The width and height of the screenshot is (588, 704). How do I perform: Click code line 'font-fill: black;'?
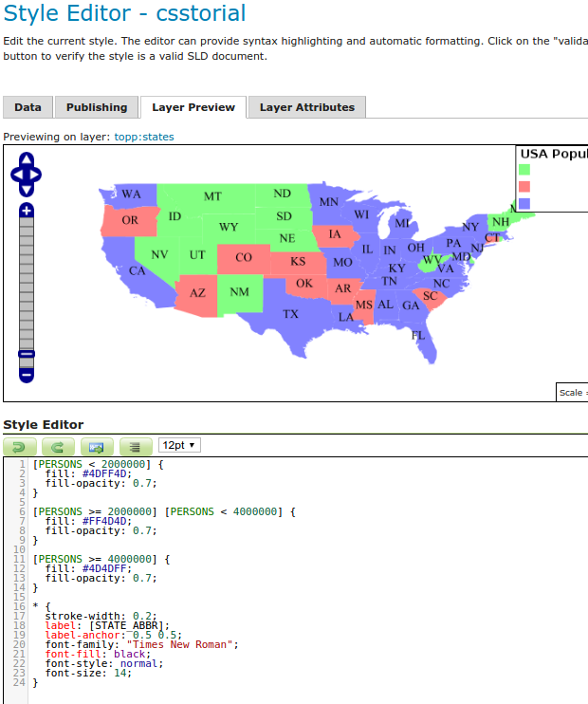click(98, 654)
